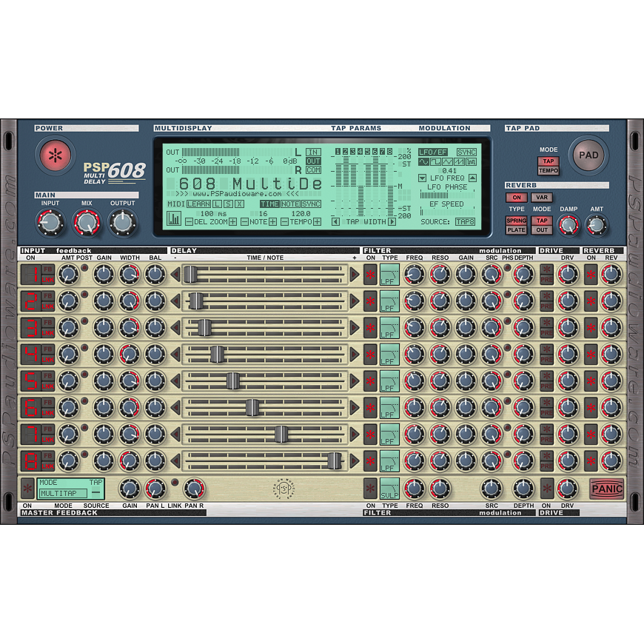
Task: Click the reverb DAMP knob
Action: coord(568,225)
